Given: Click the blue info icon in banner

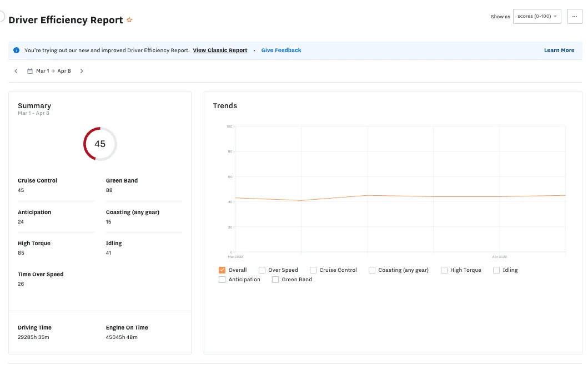Looking at the screenshot, I should pyautogui.click(x=17, y=50).
